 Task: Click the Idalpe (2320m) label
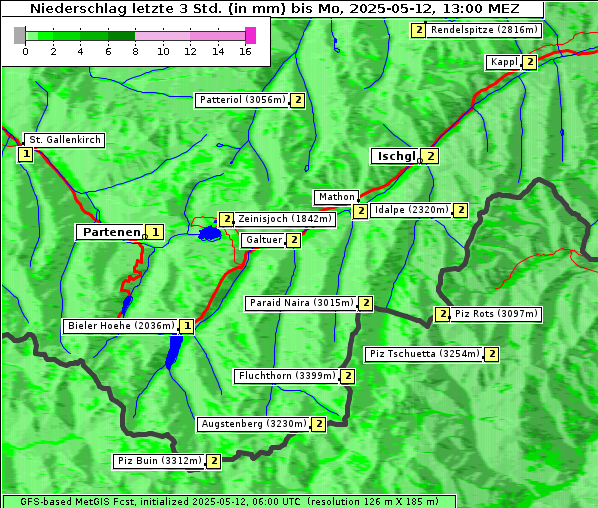(x=411, y=210)
